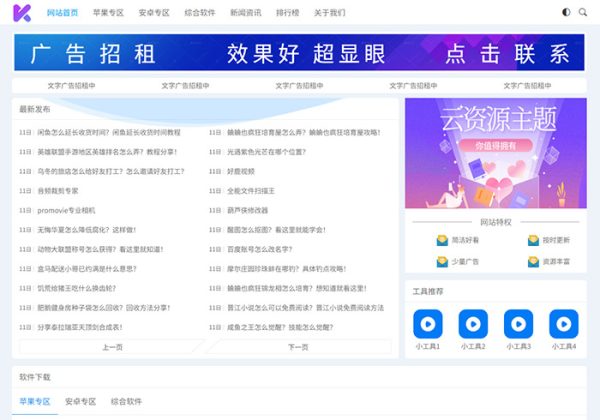This screenshot has width=600, height=420.
Task: Open the 小工具4 tool icon
Action: (564, 324)
